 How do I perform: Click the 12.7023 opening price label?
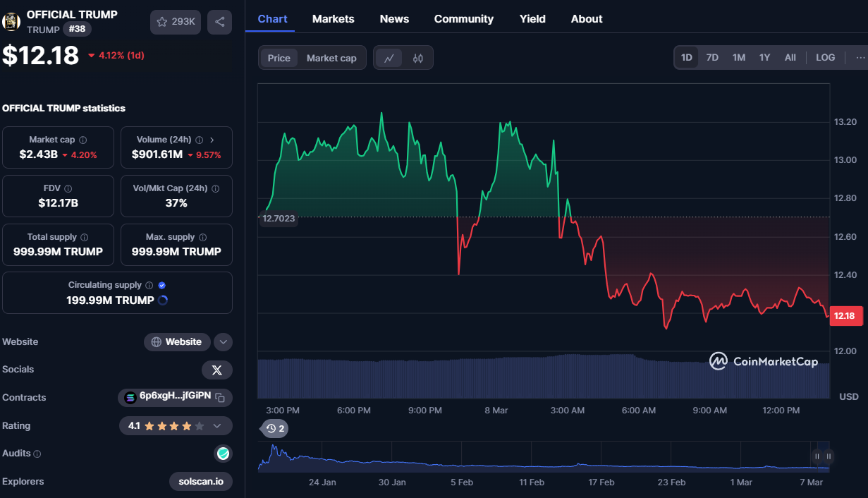[279, 219]
